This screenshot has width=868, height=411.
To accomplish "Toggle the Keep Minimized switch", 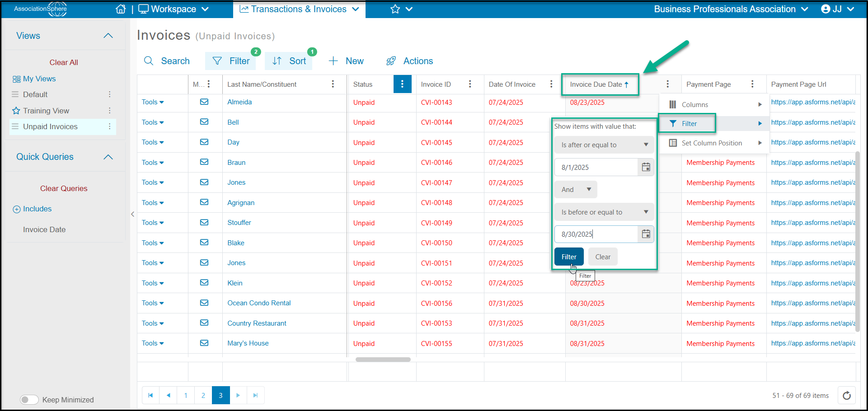I will (x=29, y=400).
